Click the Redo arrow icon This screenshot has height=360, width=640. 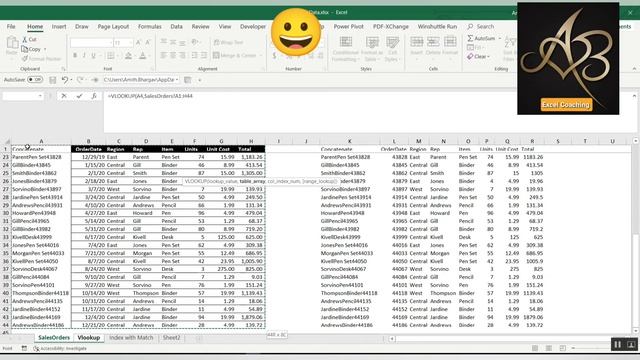(x=80, y=80)
